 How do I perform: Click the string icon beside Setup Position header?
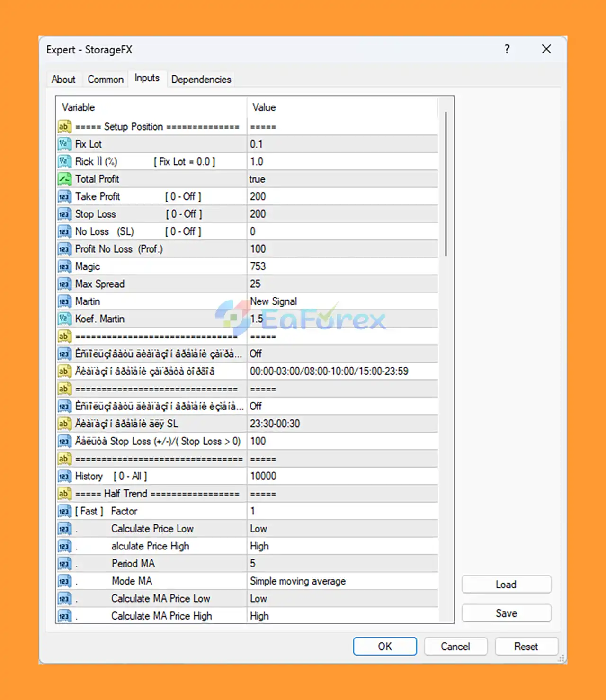[x=64, y=126]
